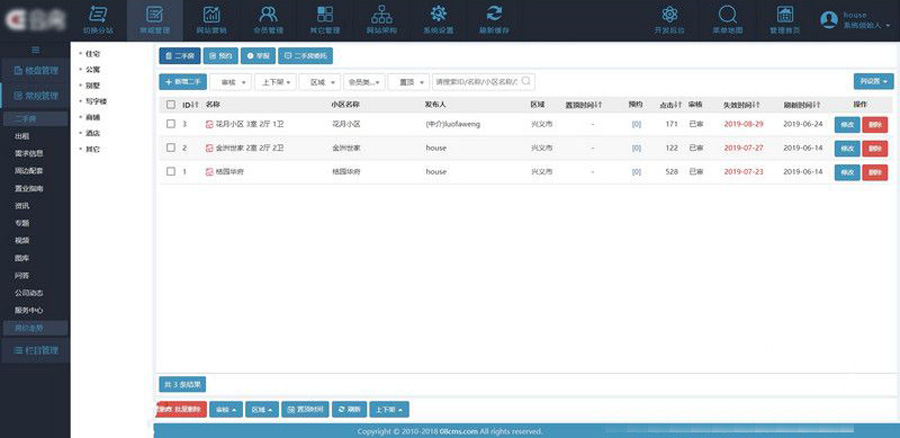Select the checkbox for 桔园华府 row
This screenshot has width=900, height=438.
tap(171, 172)
